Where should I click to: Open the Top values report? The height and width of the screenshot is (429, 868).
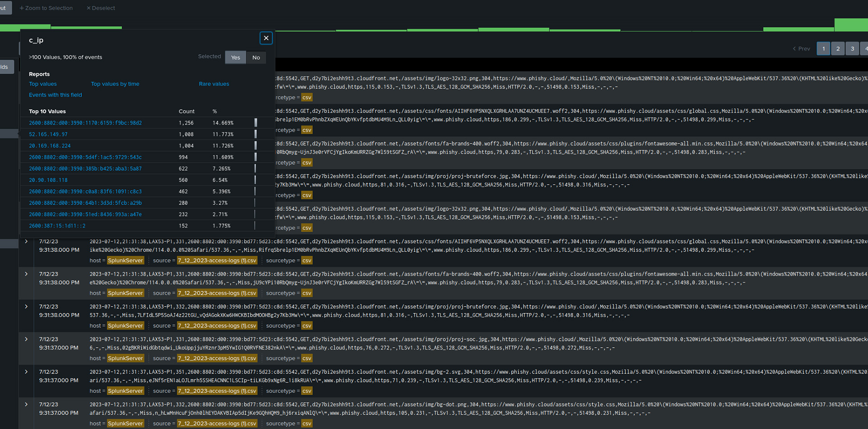[43, 84]
